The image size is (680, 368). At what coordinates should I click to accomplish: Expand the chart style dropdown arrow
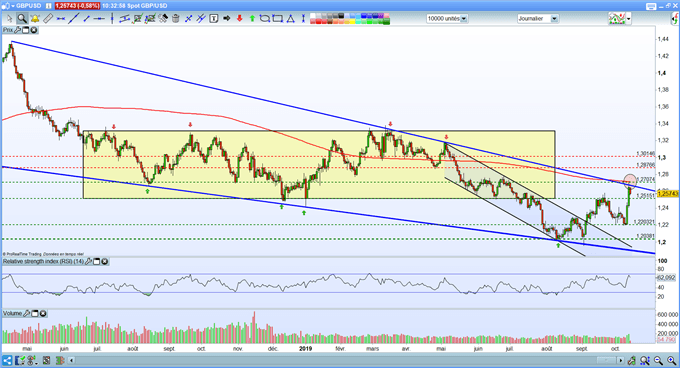click(x=628, y=19)
